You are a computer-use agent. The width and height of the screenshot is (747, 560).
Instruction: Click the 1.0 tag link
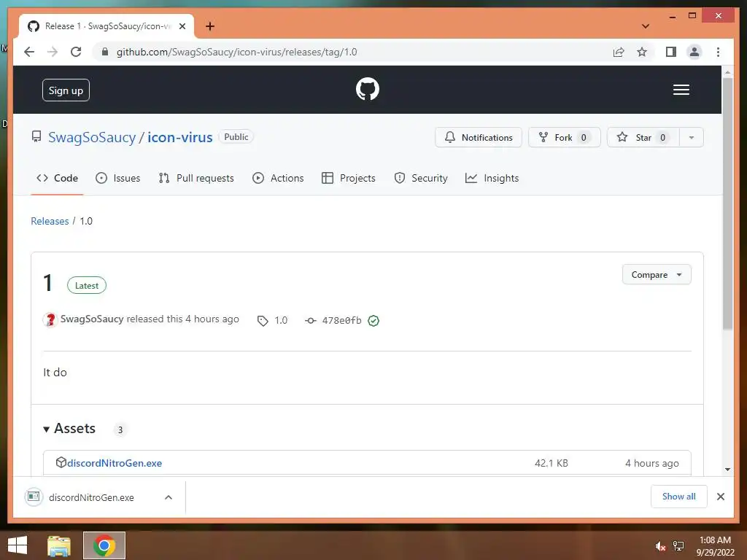pos(273,321)
